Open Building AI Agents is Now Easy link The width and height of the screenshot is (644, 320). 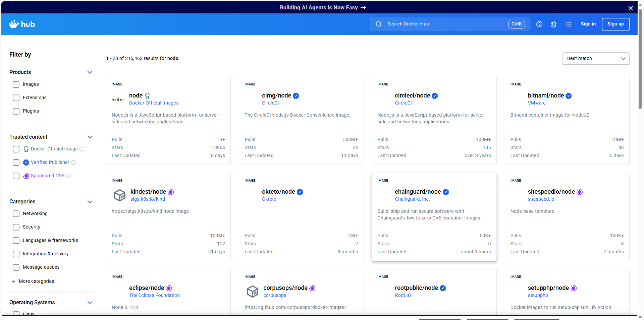click(x=323, y=7)
